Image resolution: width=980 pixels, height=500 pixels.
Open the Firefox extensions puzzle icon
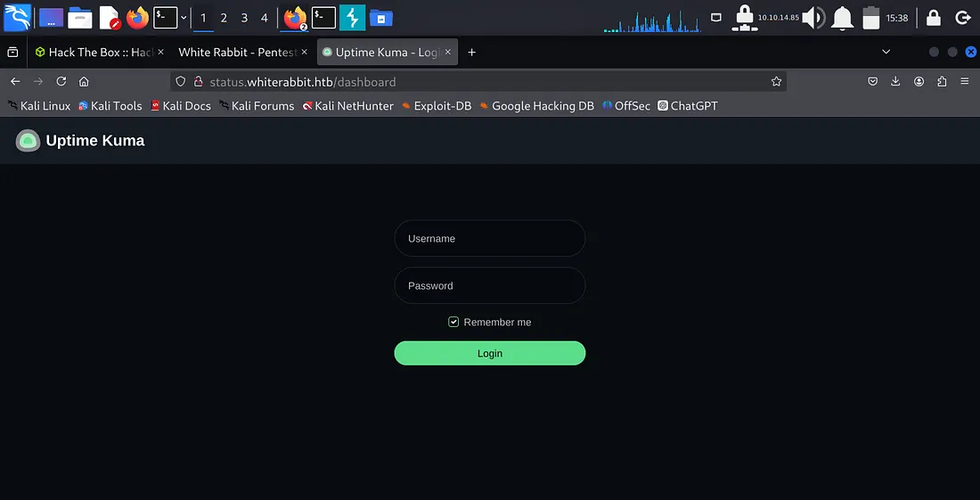click(x=942, y=81)
